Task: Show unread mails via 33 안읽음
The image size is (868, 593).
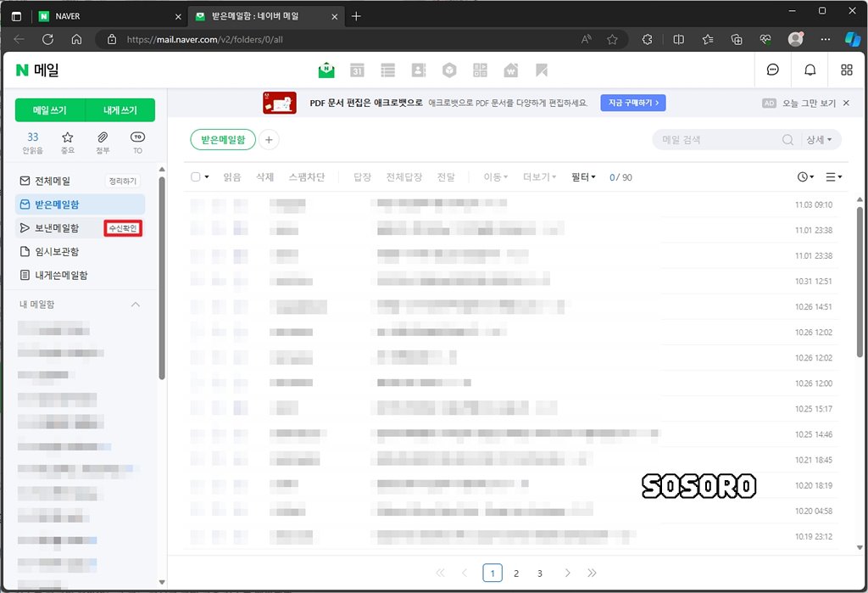Action: (x=33, y=143)
